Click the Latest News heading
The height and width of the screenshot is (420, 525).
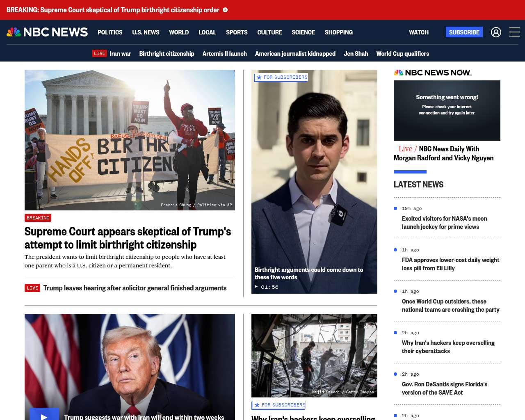click(418, 185)
